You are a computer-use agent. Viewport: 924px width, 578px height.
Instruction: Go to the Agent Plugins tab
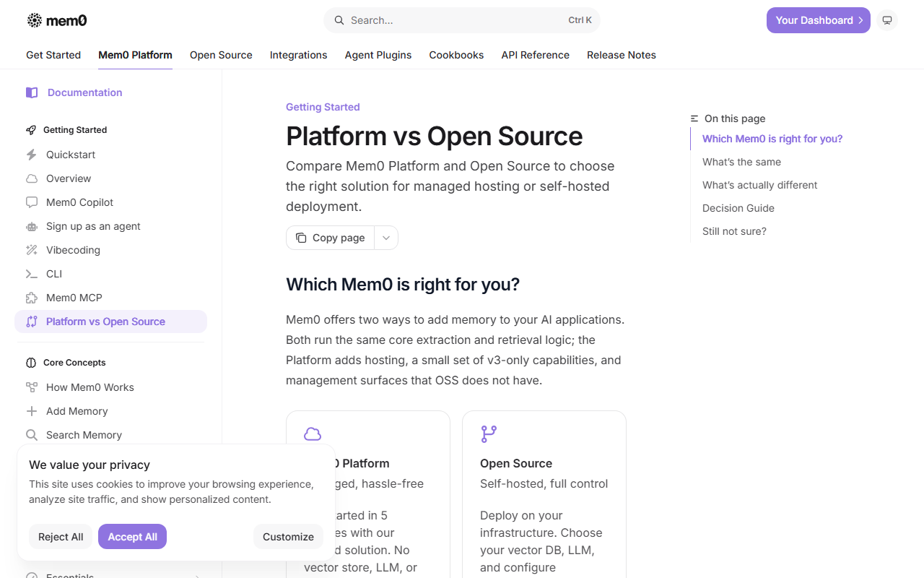point(378,55)
